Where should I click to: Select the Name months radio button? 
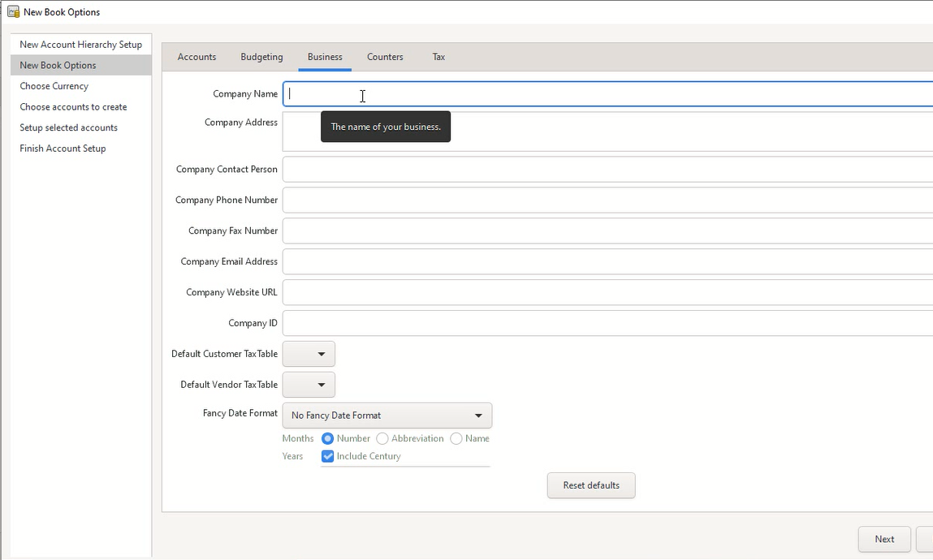(x=456, y=438)
